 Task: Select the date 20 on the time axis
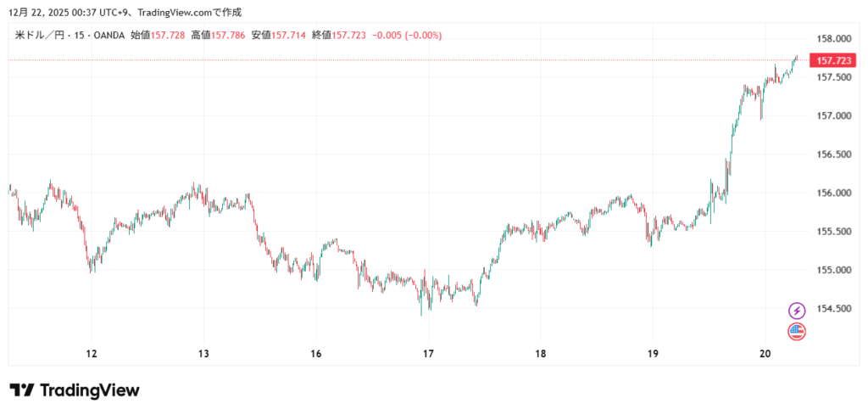click(765, 354)
